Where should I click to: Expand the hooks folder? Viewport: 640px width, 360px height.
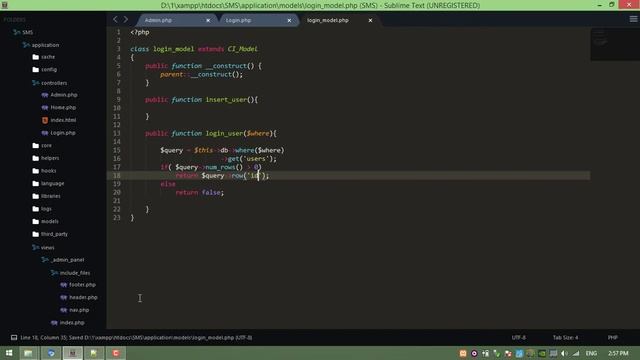click(49, 171)
